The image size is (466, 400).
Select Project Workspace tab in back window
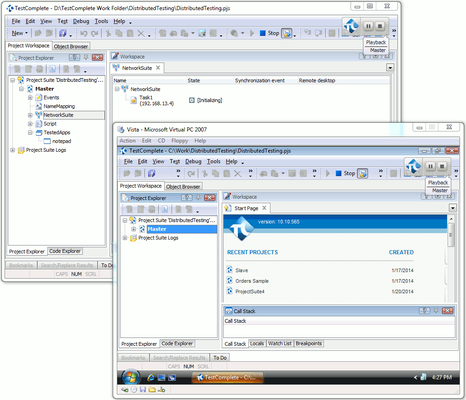[29, 46]
